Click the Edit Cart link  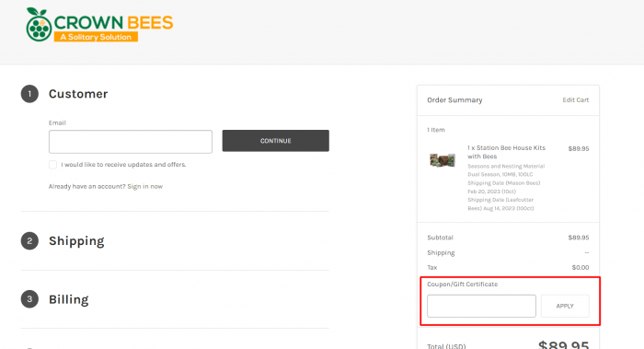[x=575, y=99]
